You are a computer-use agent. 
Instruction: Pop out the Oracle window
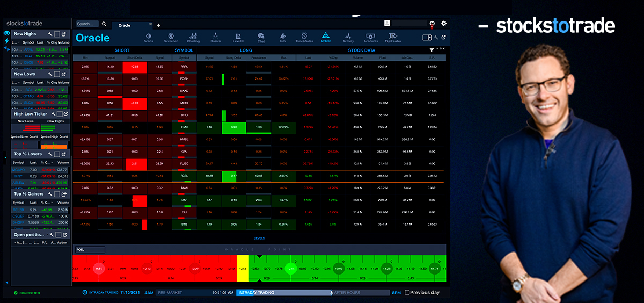click(x=443, y=37)
